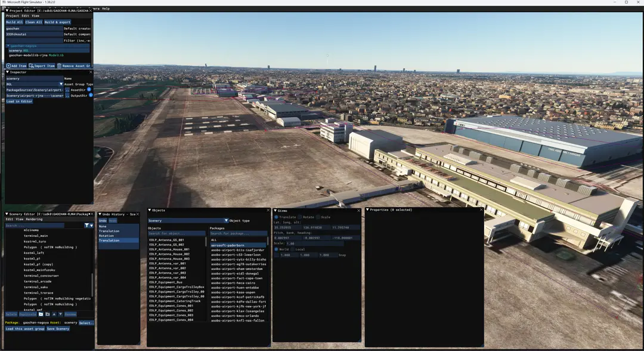Click the Clean All button
This screenshot has height=351, width=644.
(x=33, y=22)
